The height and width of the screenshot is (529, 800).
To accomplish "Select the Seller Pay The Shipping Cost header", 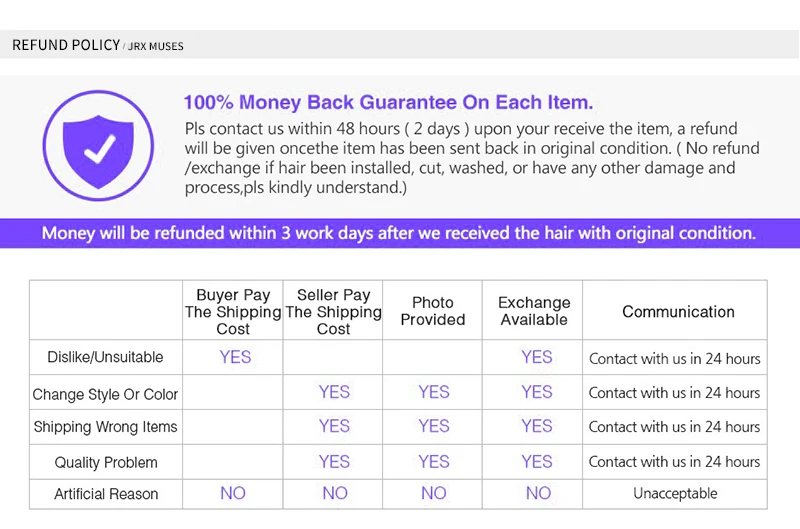I will click(x=333, y=312).
